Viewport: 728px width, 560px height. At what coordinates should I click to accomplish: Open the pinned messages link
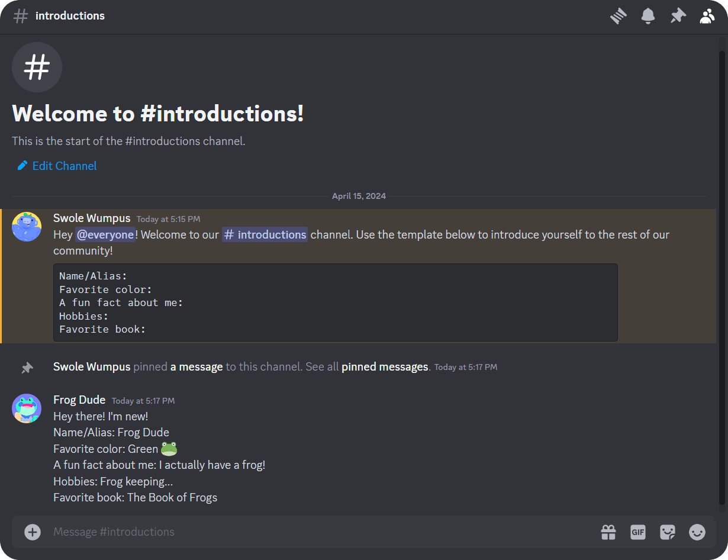[x=384, y=366]
